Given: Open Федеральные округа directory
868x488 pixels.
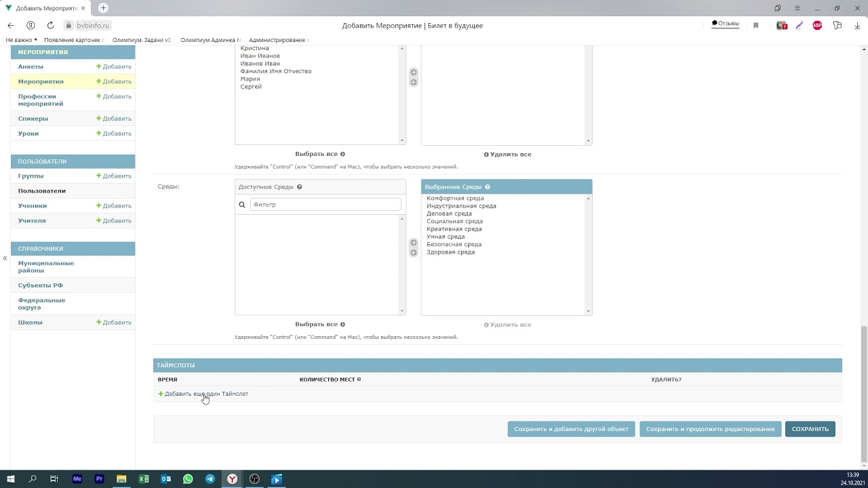Looking at the screenshot, I should click(41, 304).
